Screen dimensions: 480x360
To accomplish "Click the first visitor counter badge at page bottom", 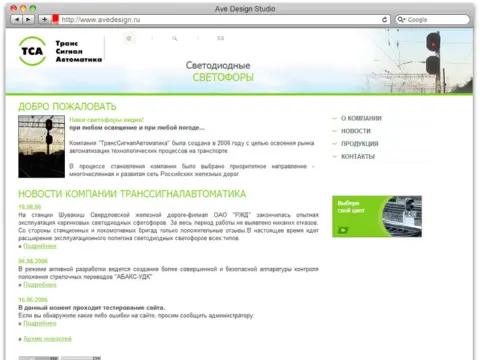I will click(38, 358).
